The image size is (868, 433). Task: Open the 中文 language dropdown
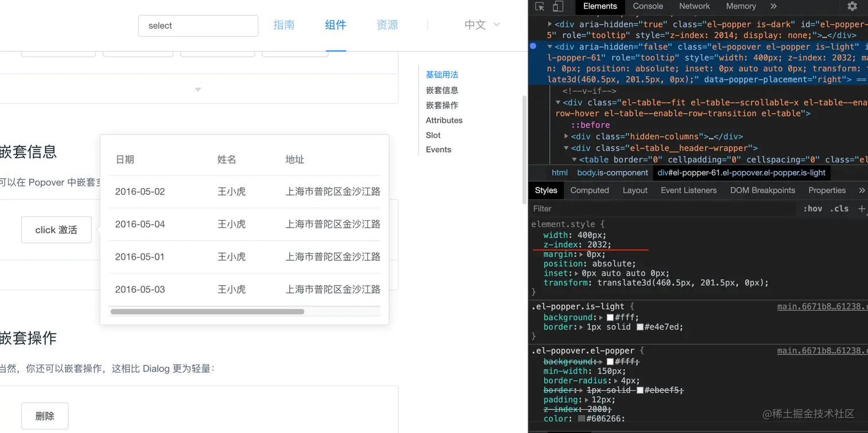[482, 25]
